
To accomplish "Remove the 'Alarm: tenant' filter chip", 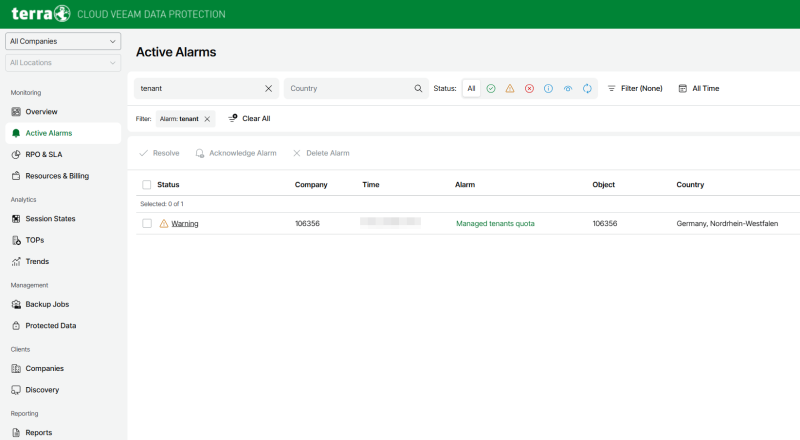I will (x=207, y=118).
